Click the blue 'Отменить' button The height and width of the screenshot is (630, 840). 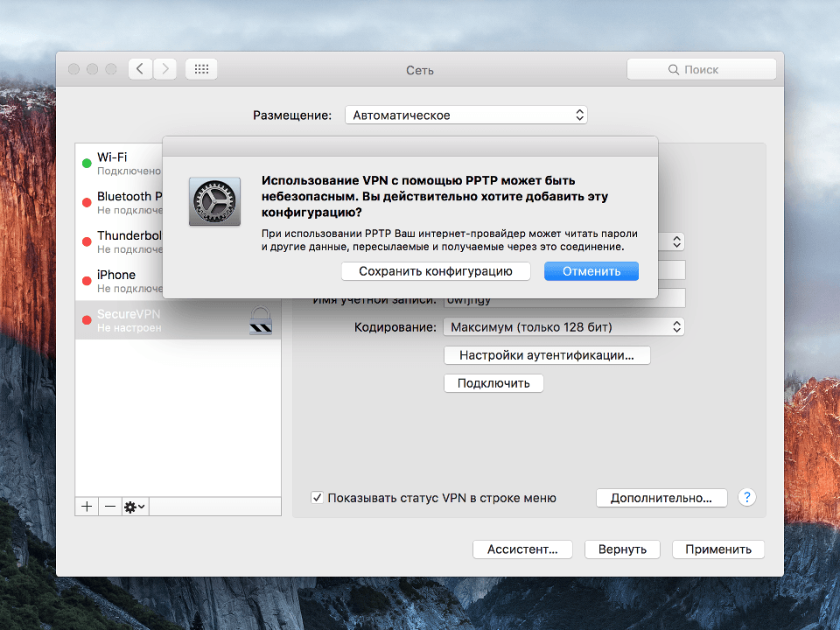tap(591, 270)
